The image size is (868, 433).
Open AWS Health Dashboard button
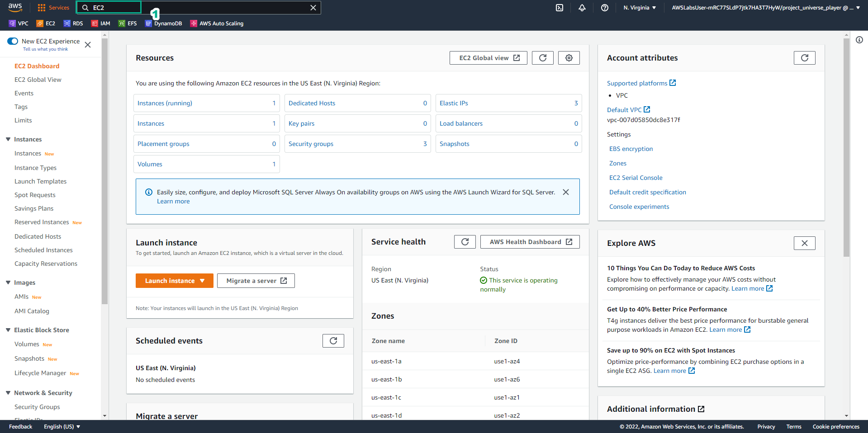(530, 242)
